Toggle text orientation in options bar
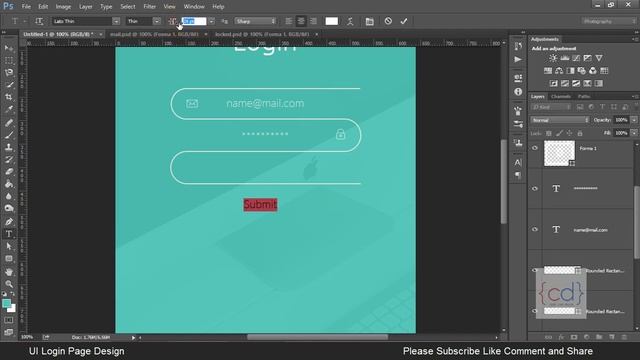Viewport: 640px width, 360px height. click(39, 21)
